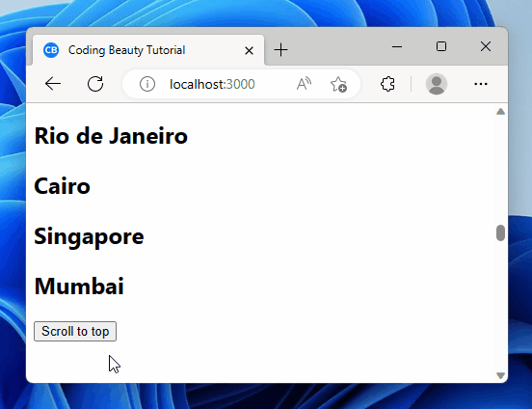Activate the Read aloud icon
Viewport: 532px width, 409px height.
(x=304, y=84)
